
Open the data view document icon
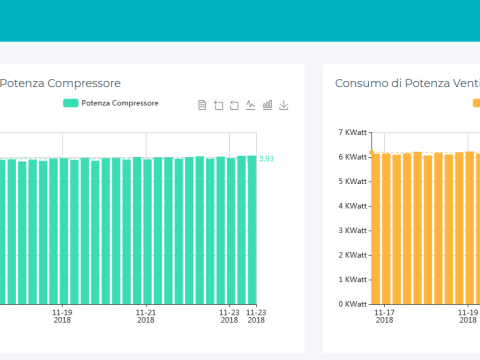(x=202, y=105)
